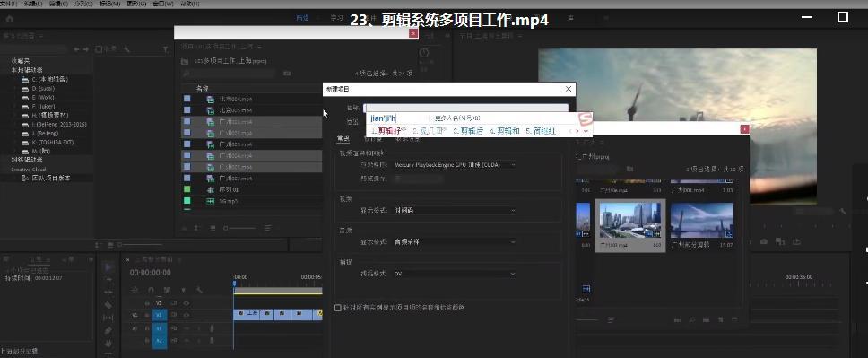The width and height of the screenshot is (868, 358).
Task: Open Program Monitor settings wrench
Action: coord(843,211)
